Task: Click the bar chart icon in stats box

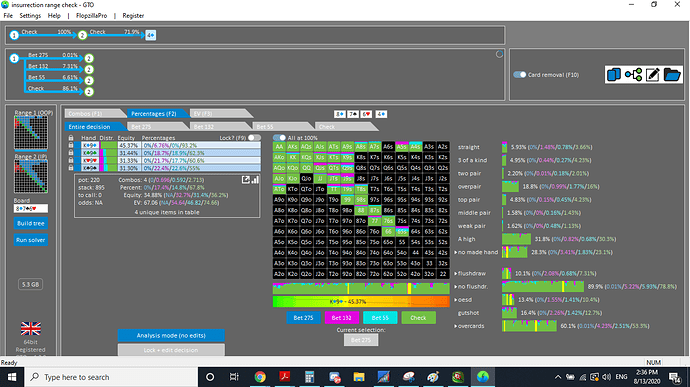Action: [255, 180]
